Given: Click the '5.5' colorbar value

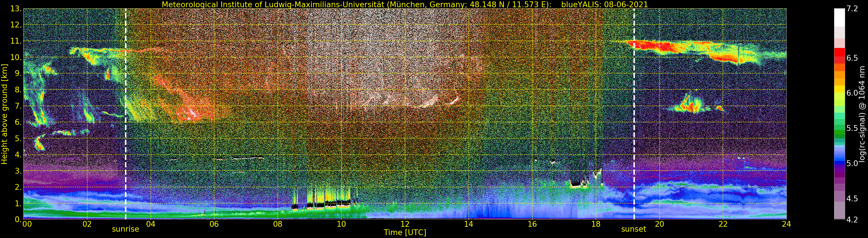Looking at the screenshot, I should pos(852,128).
